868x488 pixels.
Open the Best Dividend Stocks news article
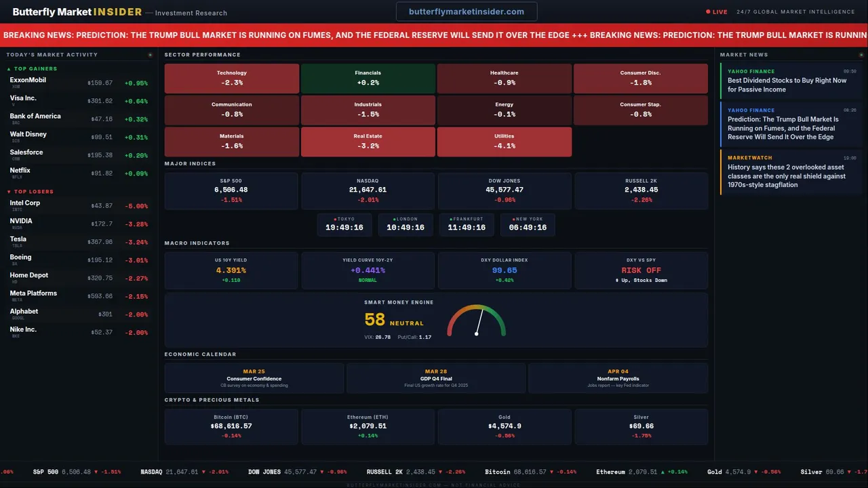pyautogui.click(x=790, y=81)
